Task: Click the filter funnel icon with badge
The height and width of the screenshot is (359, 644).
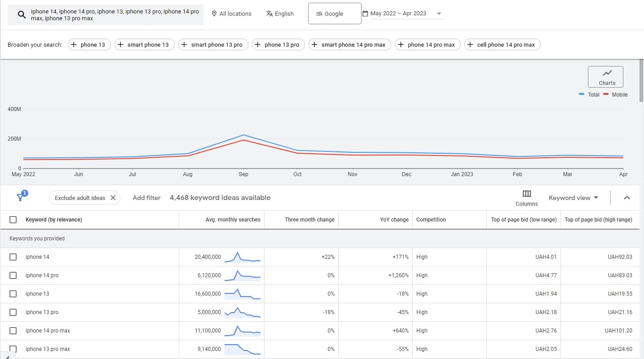Action: 22,196
